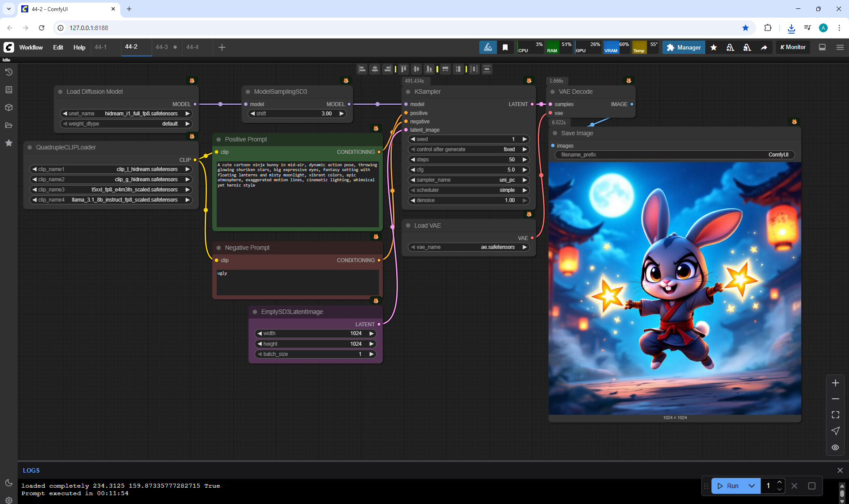Click the fit view icon on canvas
Screen dimensions: 849x504
[835, 415]
